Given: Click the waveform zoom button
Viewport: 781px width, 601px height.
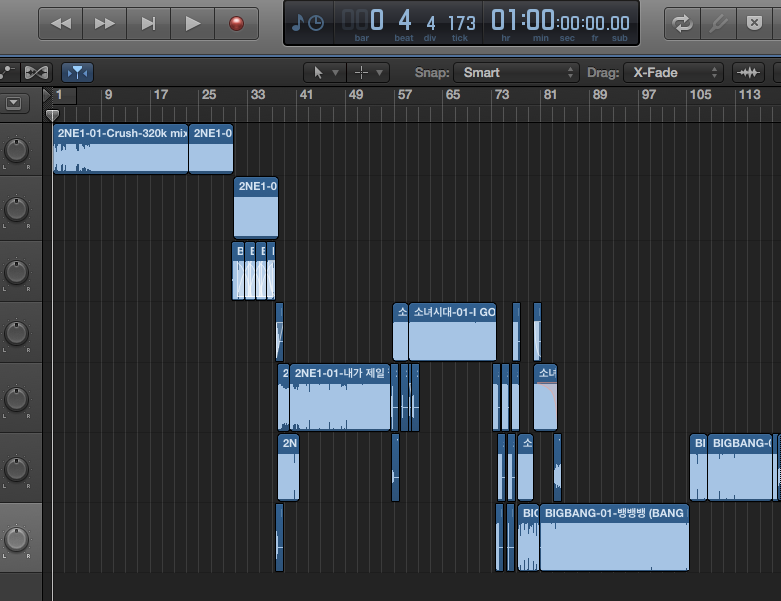Looking at the screenshot, I should [x=748, y=73].
